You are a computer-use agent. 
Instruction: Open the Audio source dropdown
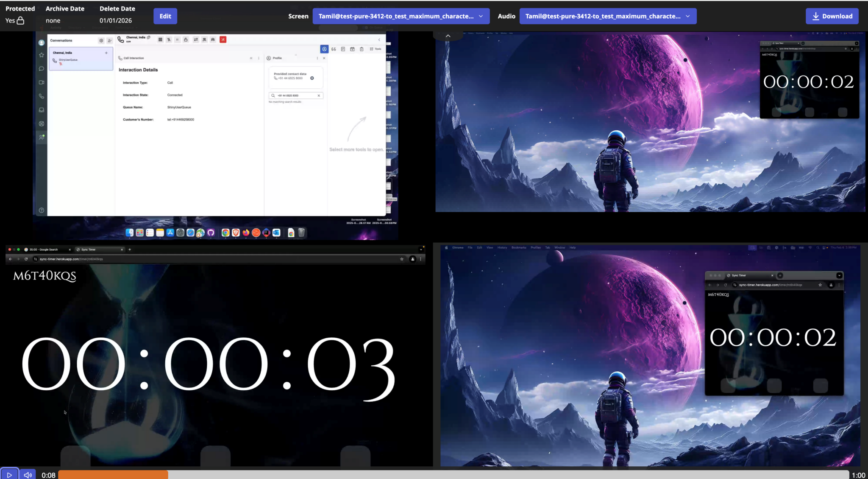point(607,16)
